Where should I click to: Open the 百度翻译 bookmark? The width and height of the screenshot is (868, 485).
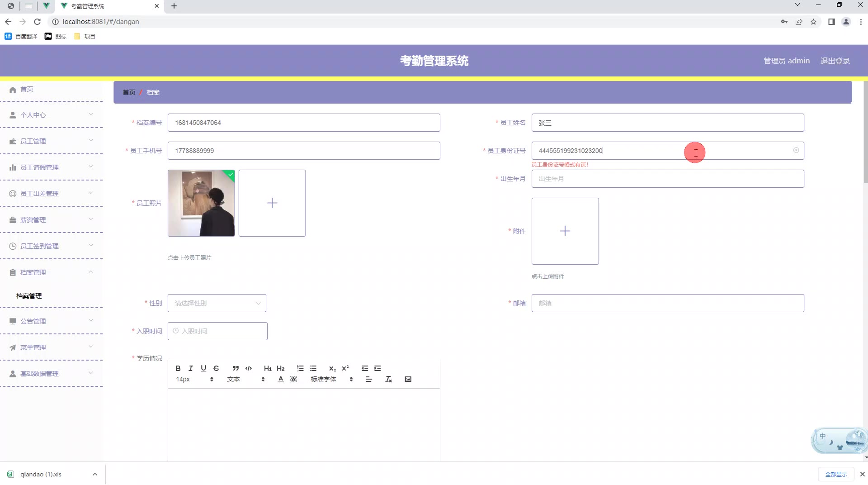tap(21, 36)
